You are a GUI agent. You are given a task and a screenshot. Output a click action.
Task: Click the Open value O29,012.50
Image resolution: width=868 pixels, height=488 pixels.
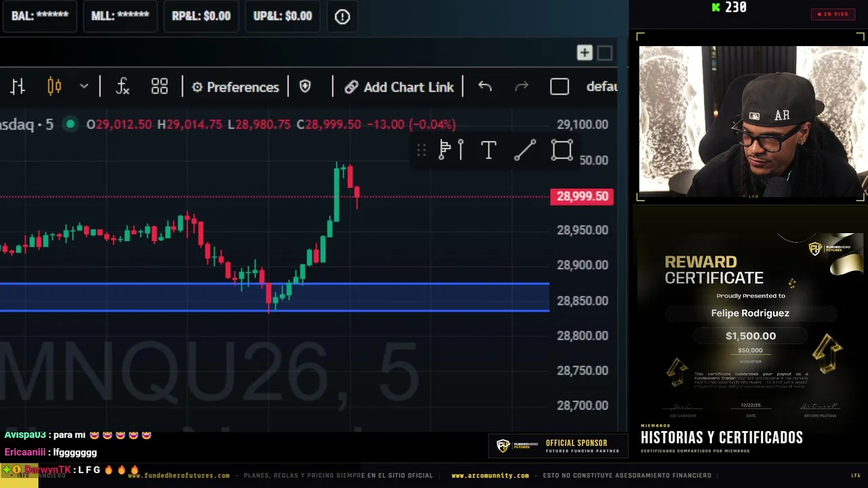(x=119, y=125)
